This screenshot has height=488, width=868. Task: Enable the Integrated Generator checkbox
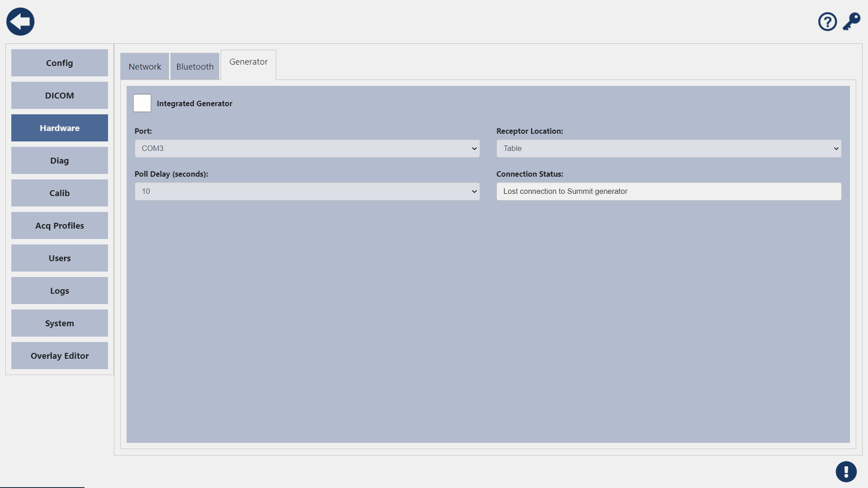tap(142, 103)
